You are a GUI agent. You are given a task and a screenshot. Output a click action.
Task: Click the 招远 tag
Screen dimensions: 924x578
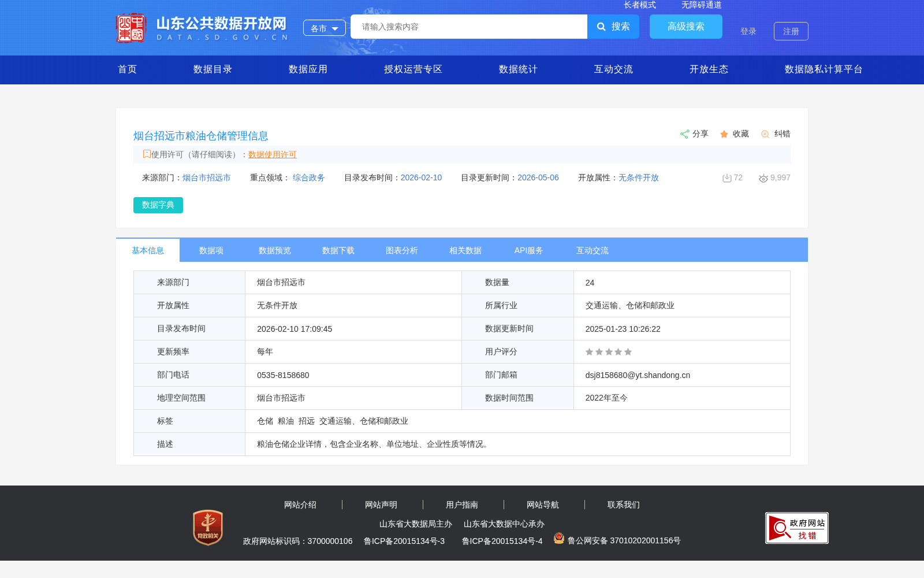click(307, 421)
